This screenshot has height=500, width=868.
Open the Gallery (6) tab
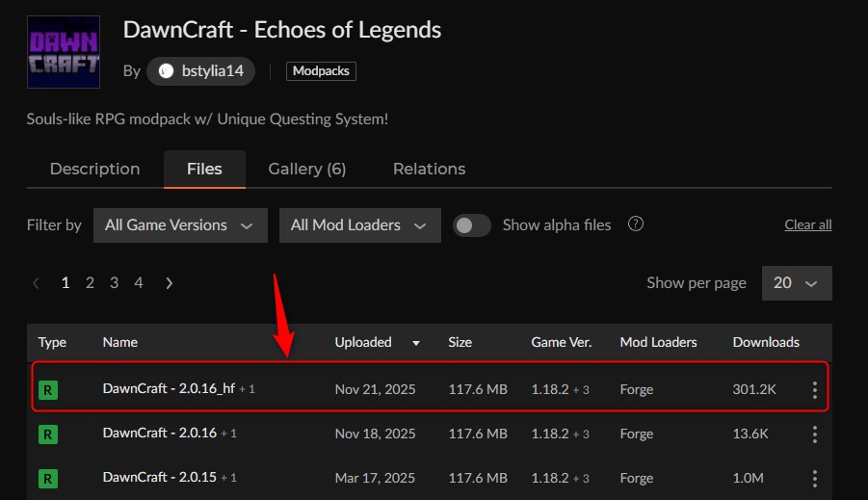(307, 169)
